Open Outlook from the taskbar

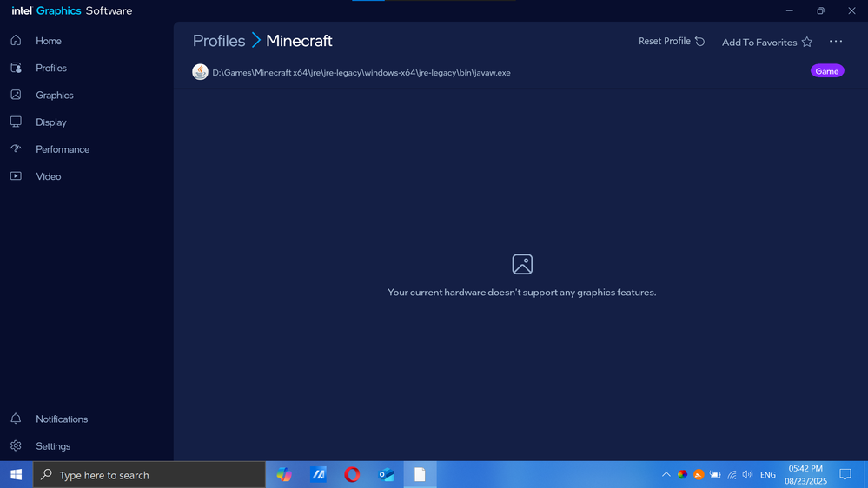pos(386,475)
